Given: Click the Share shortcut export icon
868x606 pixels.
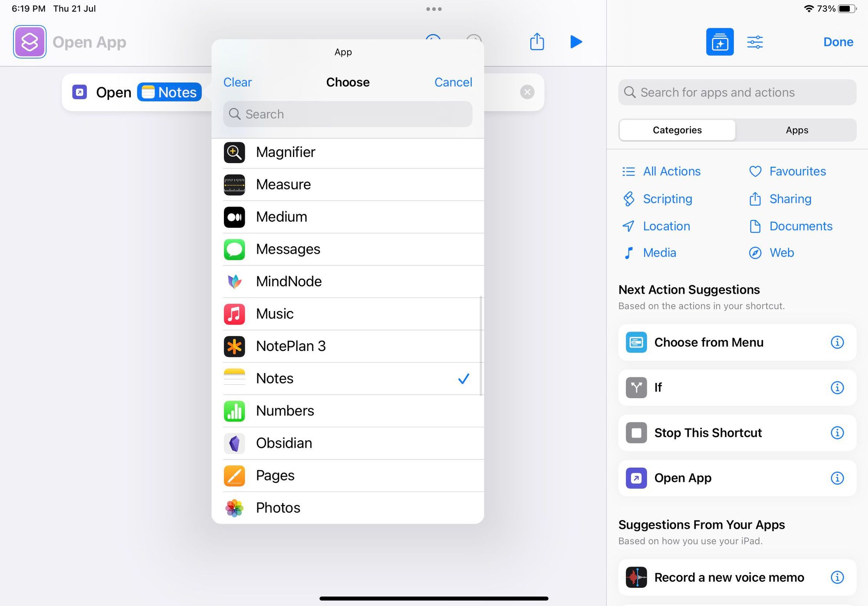Looking at the screenshot, I should [x=537, y=42].
